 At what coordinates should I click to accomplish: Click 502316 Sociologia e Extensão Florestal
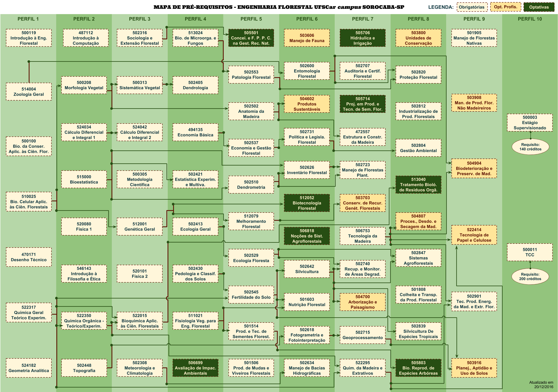click(140, 38)
